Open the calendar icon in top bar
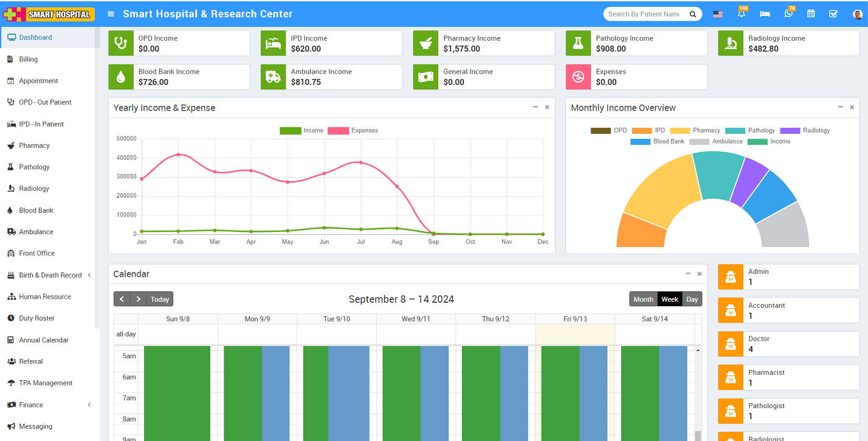This screenshot has height=441, width=868. point(811,14)
